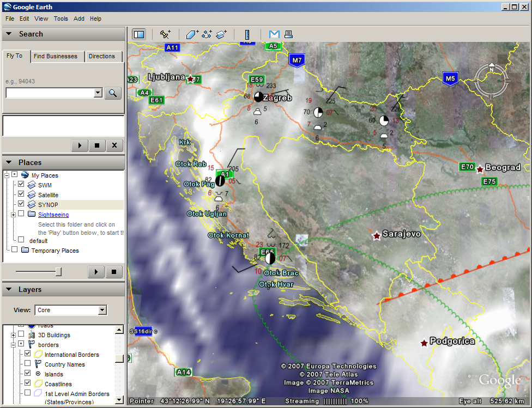Check the Temporary Places checkbox

[15, 249]
